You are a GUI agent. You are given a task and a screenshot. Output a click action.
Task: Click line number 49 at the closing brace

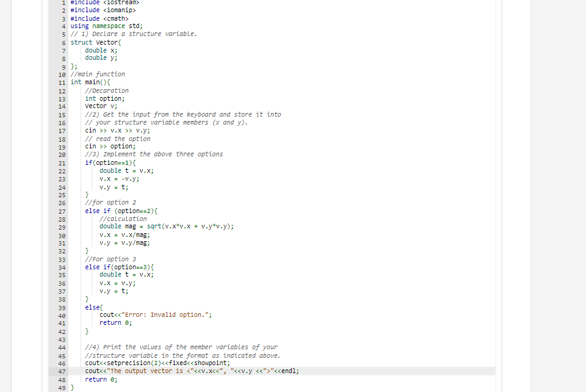click(61, 387)
